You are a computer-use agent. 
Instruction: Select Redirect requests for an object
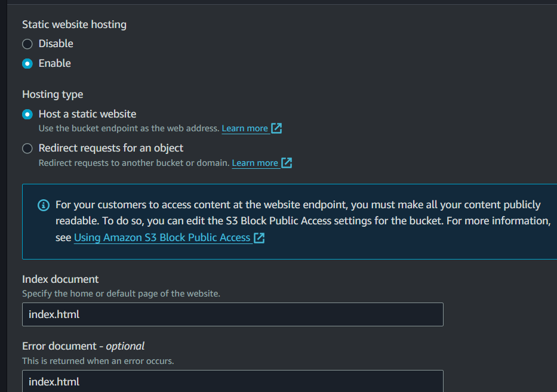tap(27, 148)
